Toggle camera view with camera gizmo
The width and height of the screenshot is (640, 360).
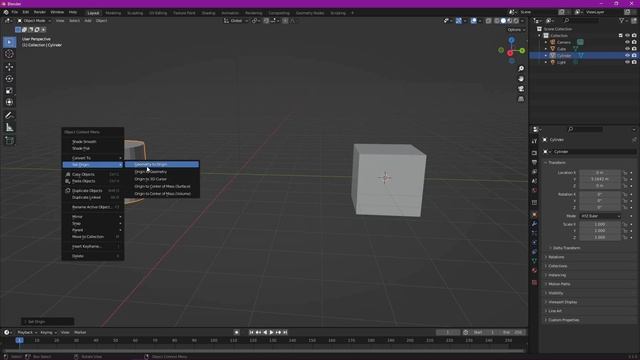521,89
